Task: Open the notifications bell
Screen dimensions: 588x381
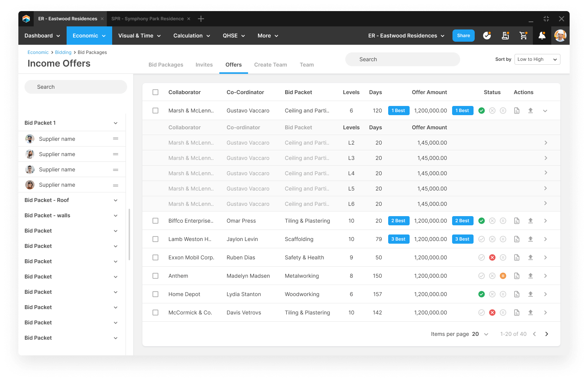Action: (542, 36)
